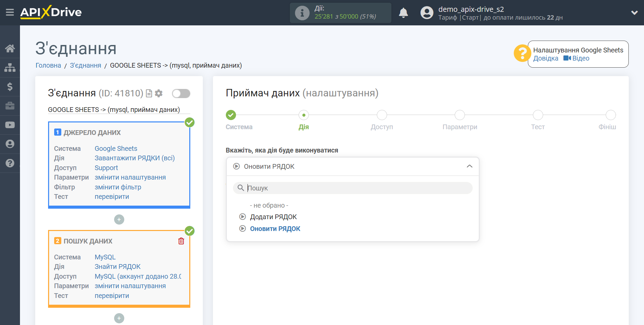This screenshot has width=644, height=325.
Task: Click the ApiX-Drive logo
Action: 51,12
